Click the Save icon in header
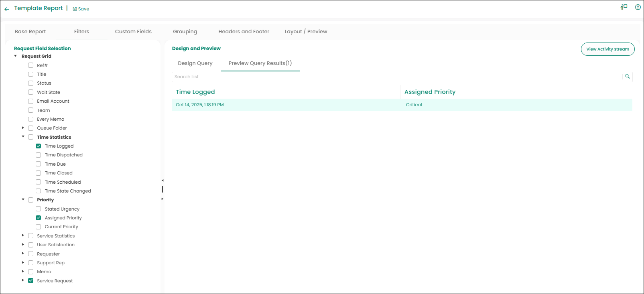The height and width of the screenshot is (294, 644). pyautogui.click(x=75, y=9)
